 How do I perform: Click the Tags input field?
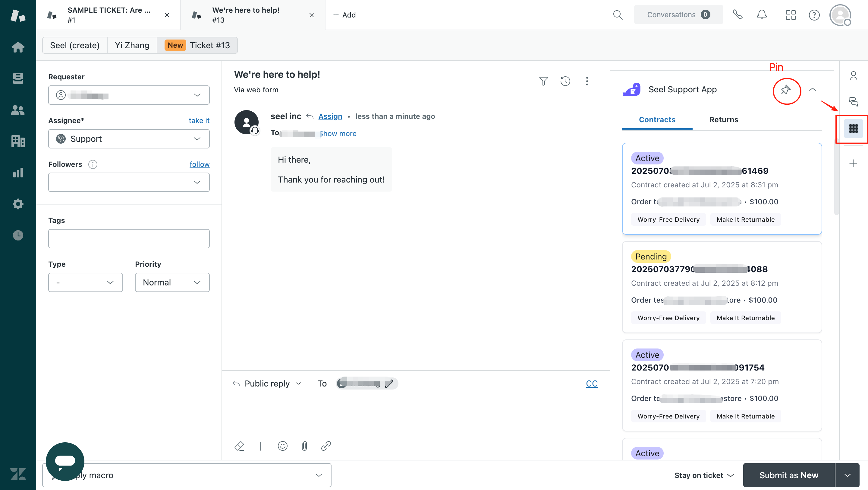129,239
